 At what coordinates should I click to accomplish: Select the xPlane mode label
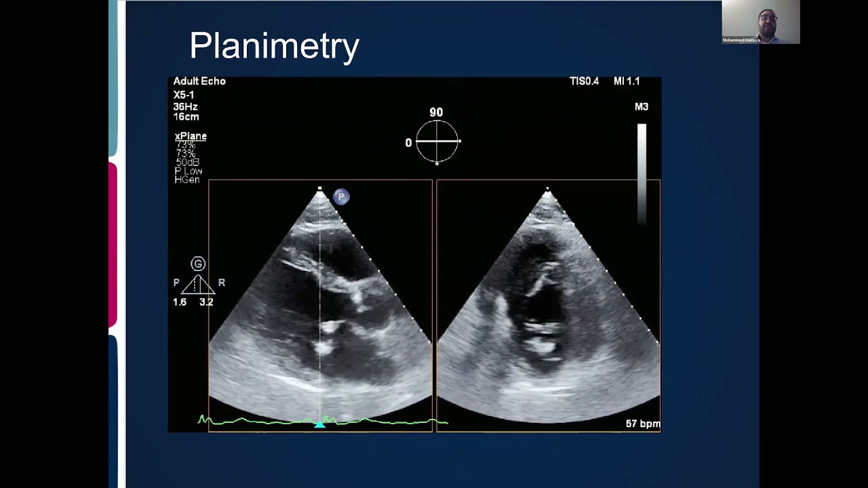pyautogui.click(x=191, y=136)
